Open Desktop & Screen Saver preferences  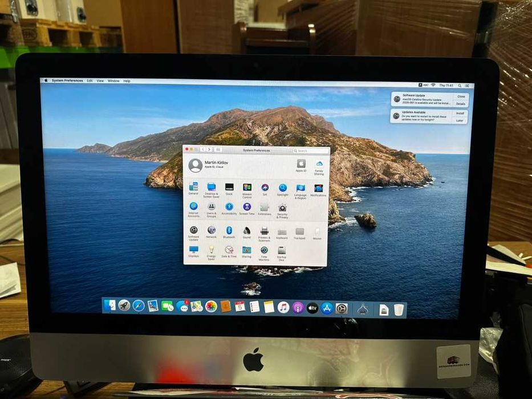click(211, 190)
